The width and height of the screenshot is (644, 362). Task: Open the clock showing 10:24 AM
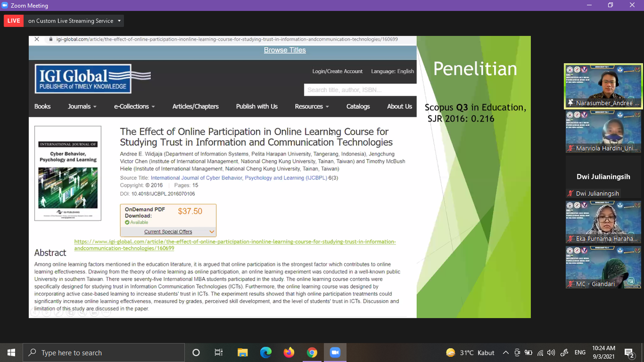603,352
